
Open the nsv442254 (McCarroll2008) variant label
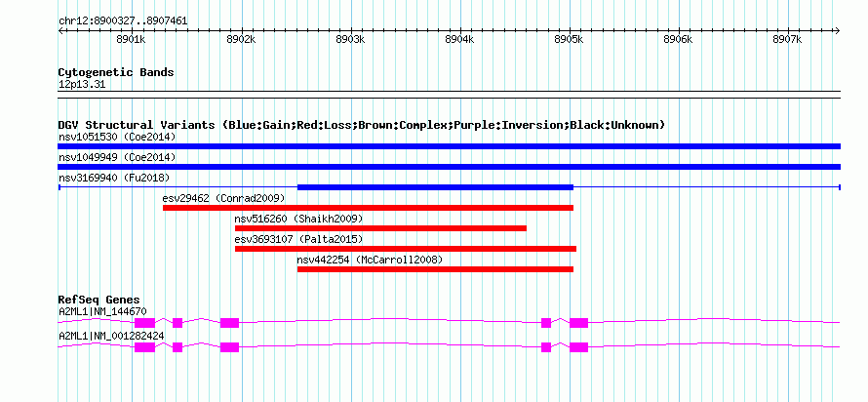370,260
